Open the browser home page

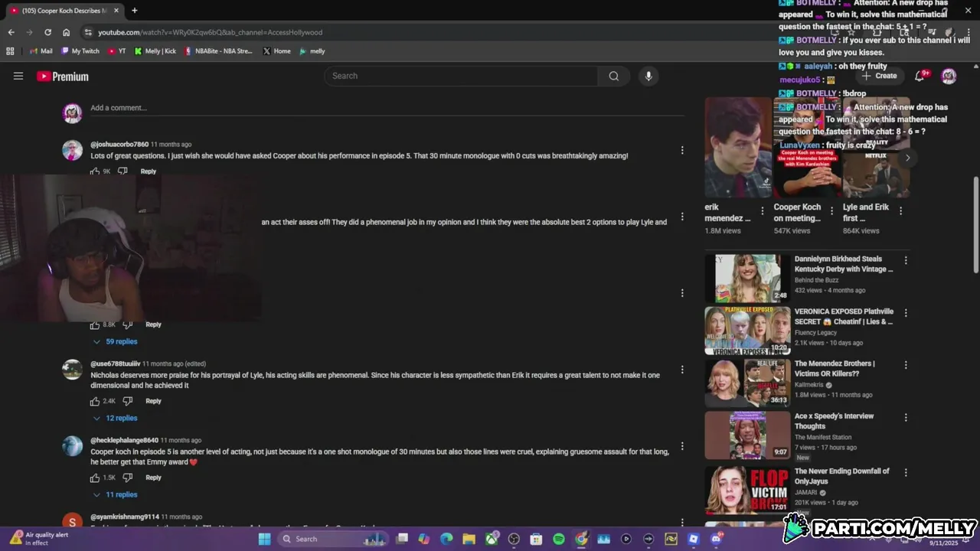pos(66,32)
